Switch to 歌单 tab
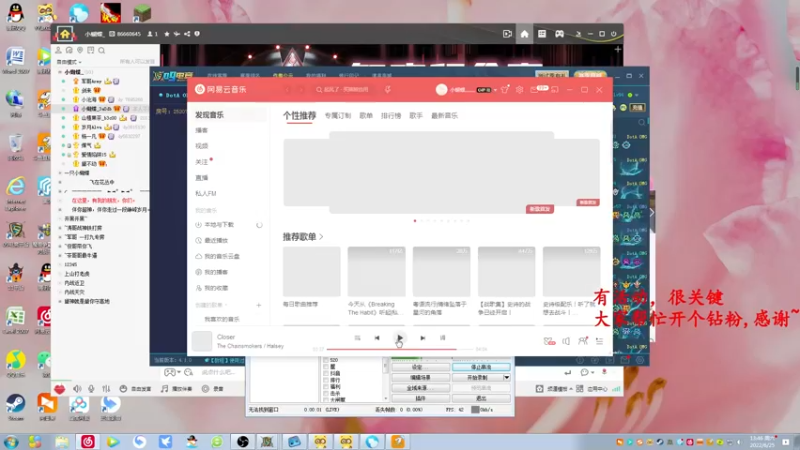 366,116
